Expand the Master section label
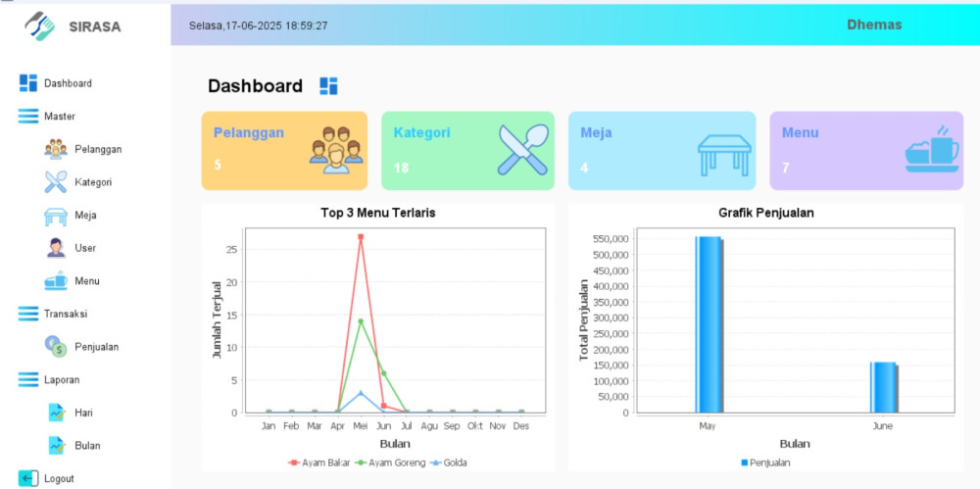Image resolution: width=980 pixels, height=489 pixels. coord(60,117)
